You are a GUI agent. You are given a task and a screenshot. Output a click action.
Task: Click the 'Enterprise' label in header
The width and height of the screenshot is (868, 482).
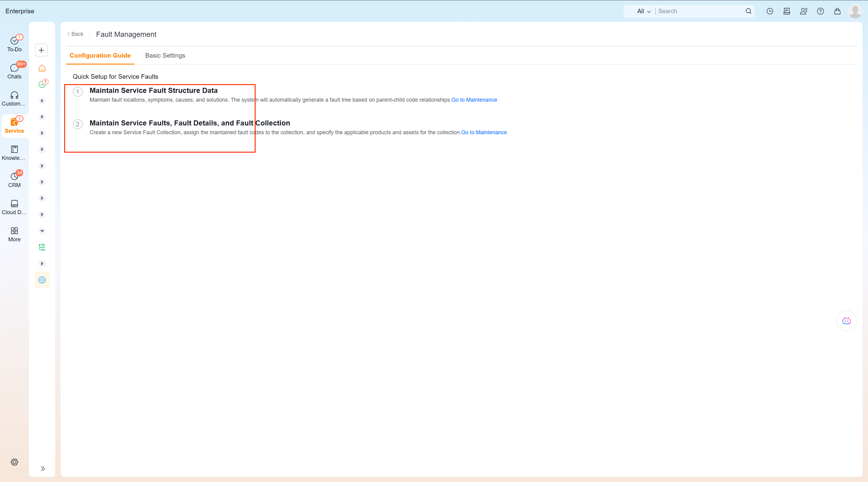pos(20,11)
